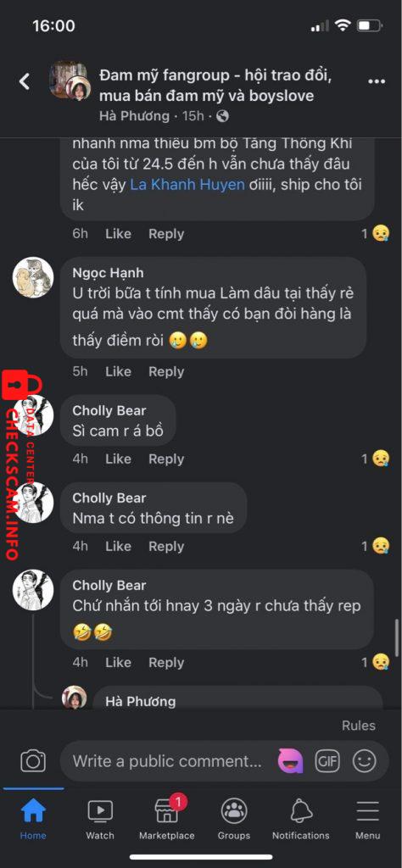Screen dimensions: 402x868
Task: Tap the Write a public comment field
Action: [167, 761]
